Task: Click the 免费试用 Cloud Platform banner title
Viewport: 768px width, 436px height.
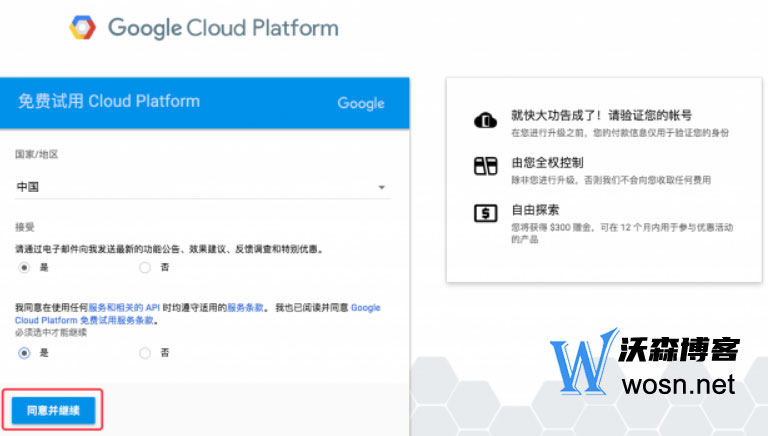Action: pyautogui.click(x=109, y=101)
